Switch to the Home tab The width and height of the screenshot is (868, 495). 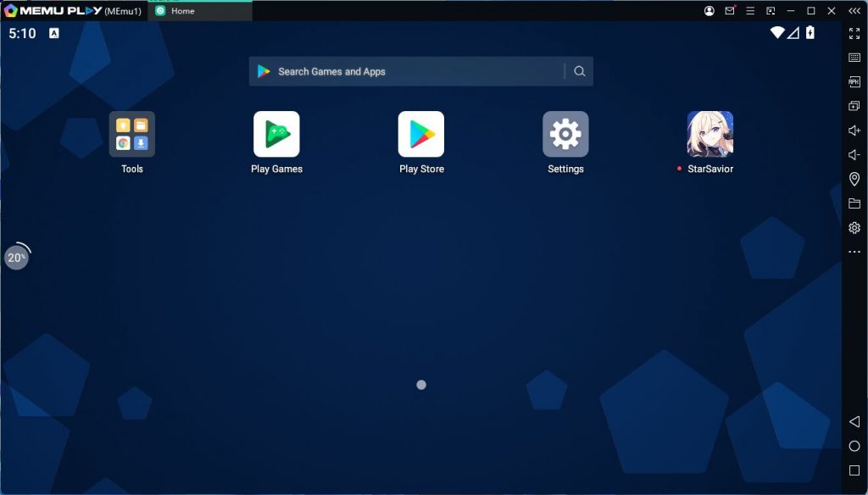coord(199,11)
